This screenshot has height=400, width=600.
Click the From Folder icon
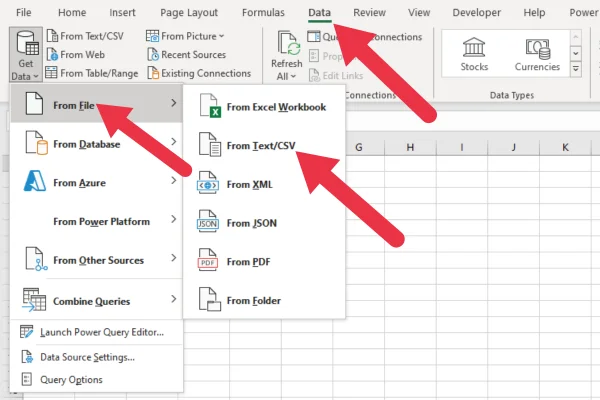pos(210,299)
